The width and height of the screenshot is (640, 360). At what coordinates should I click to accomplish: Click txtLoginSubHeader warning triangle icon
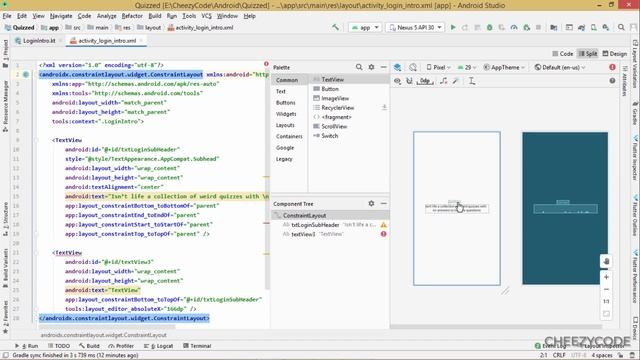(384, 225)
